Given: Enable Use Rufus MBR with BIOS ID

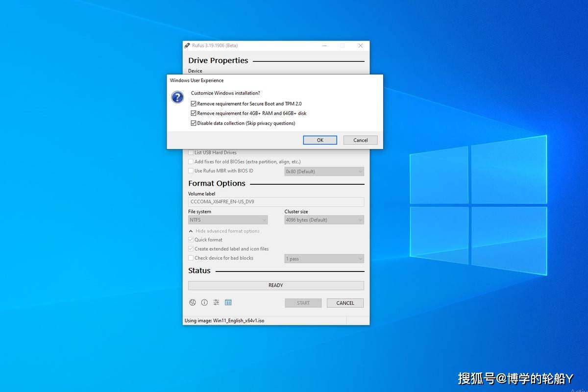Looking at the screenshot, I should (x=191, y=171).
